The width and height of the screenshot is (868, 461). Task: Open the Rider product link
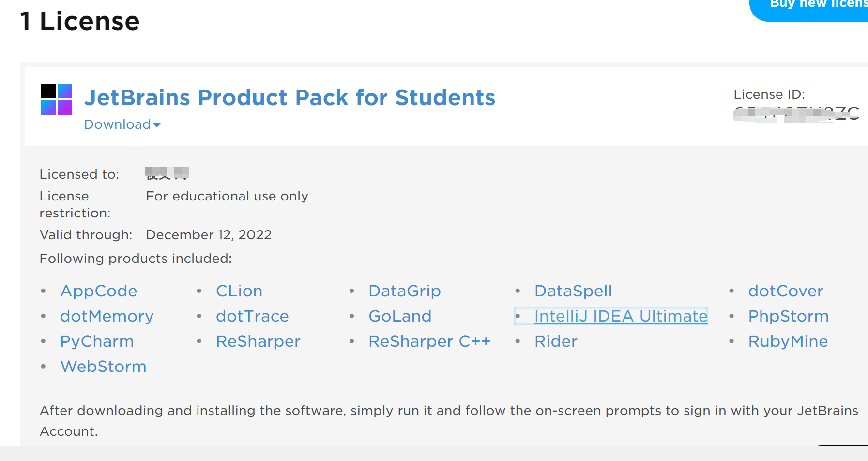pyautogui.click(x=556, y=341)
